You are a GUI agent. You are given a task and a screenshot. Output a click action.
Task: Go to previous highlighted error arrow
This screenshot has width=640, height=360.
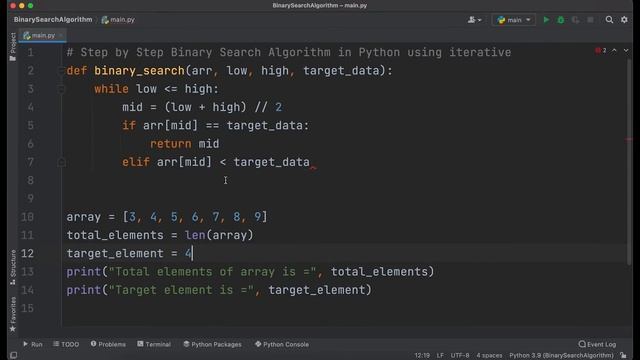[x=614, y=51]
